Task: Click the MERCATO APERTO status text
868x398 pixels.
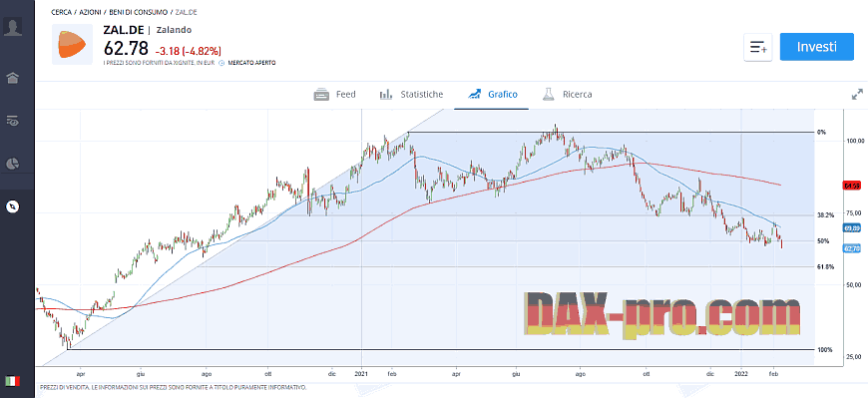Action: click(251, 63)
